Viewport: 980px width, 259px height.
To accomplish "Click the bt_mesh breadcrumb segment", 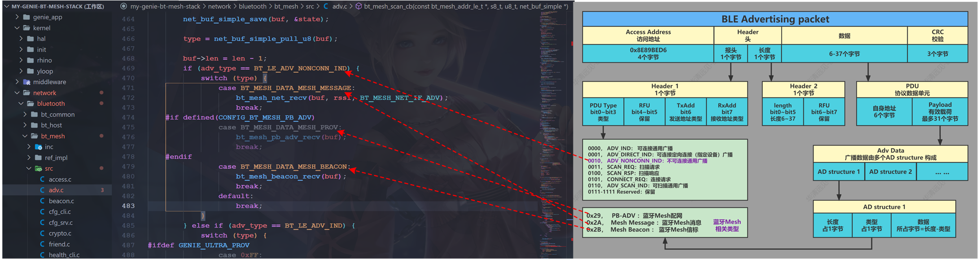I will (286, 6).
